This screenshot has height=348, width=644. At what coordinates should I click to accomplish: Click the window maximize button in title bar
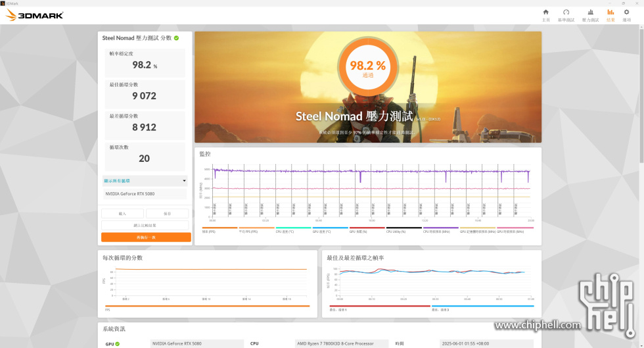[x=623, y=3]
